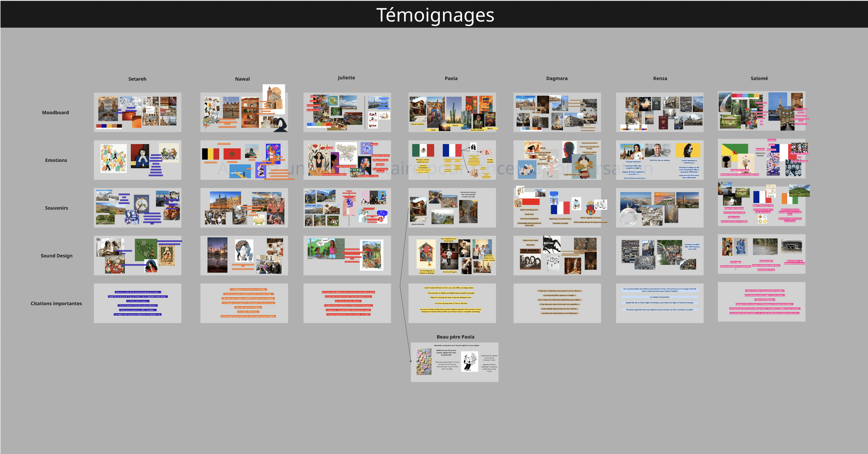Select the Beau père Paola frame
868x454 pixels.
click(454, 362)
